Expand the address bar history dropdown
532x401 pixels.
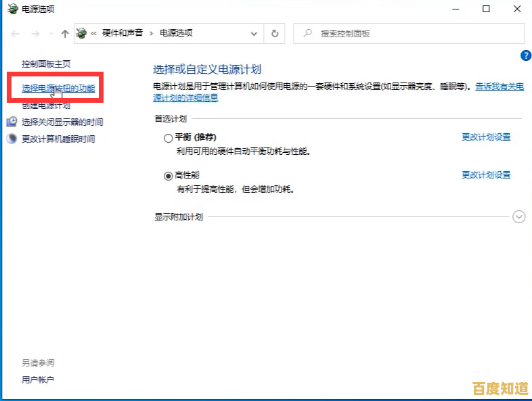coord(254,34)
